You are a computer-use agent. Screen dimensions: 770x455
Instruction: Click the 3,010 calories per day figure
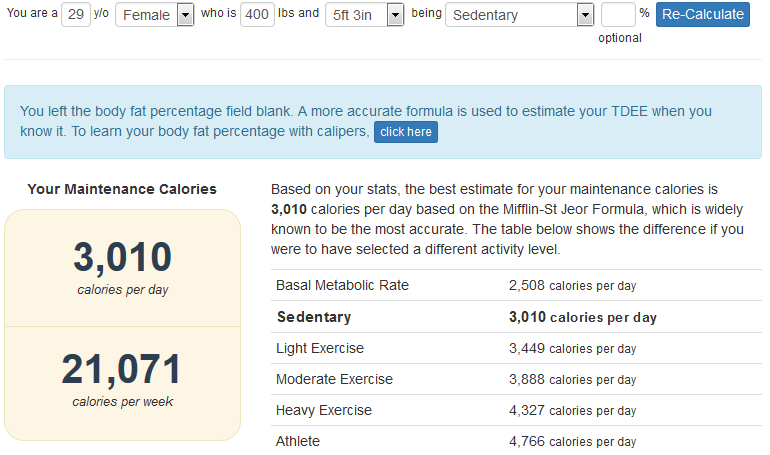(x=123, y=257)
